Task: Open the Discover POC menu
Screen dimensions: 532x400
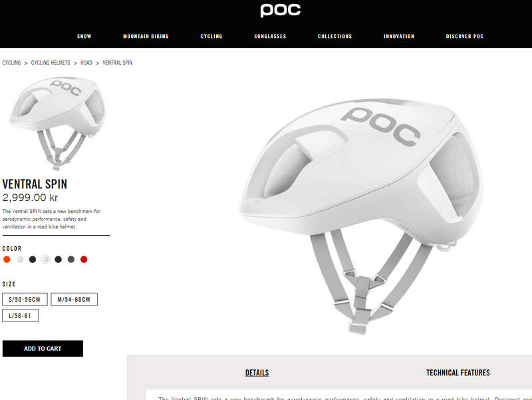Action: [x=464, y=37]
